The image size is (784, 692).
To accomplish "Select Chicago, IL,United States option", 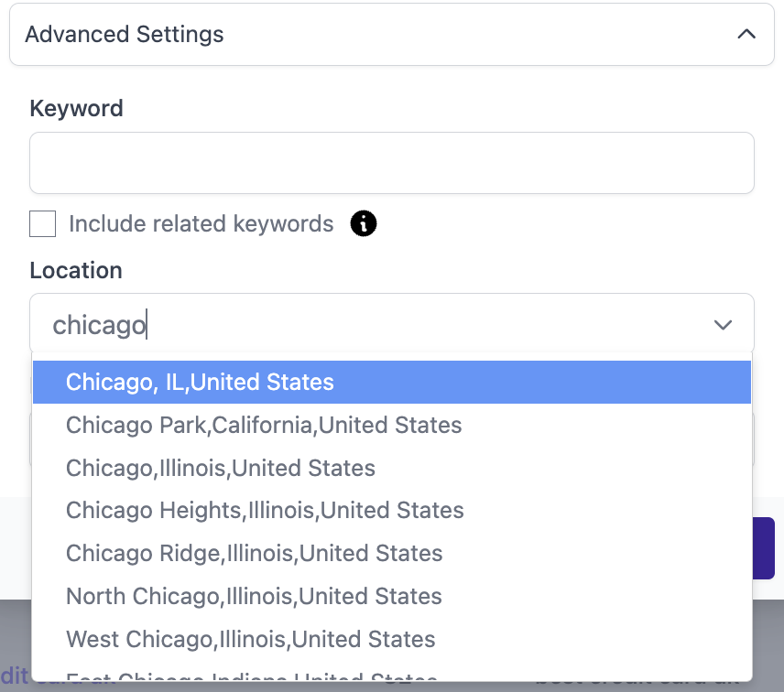I will pyautogui.click(x=391, y=383).
